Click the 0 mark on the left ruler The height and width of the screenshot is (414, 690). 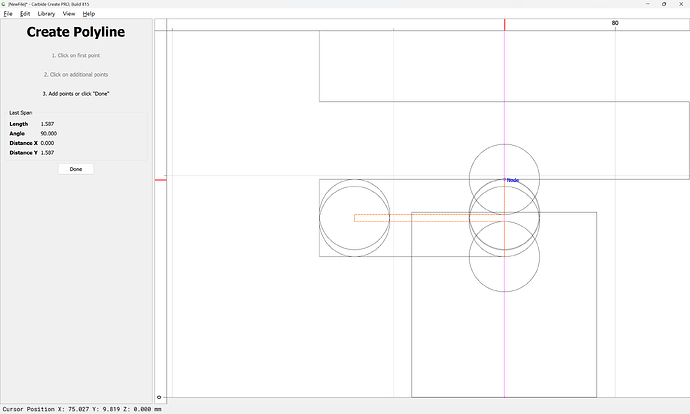click(159, 397)
